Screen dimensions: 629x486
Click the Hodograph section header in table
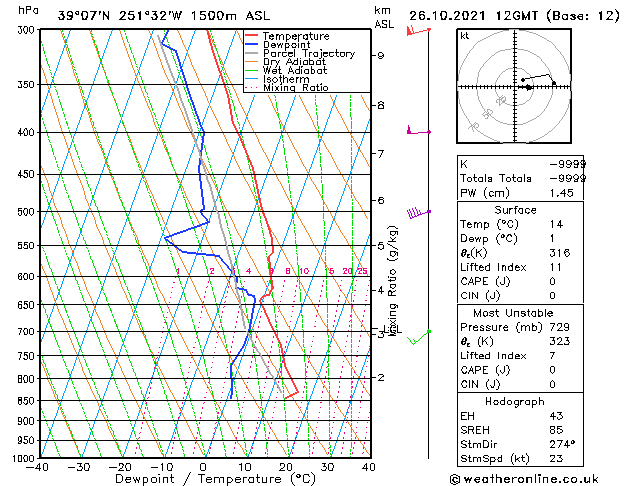(x=515, y=401)
